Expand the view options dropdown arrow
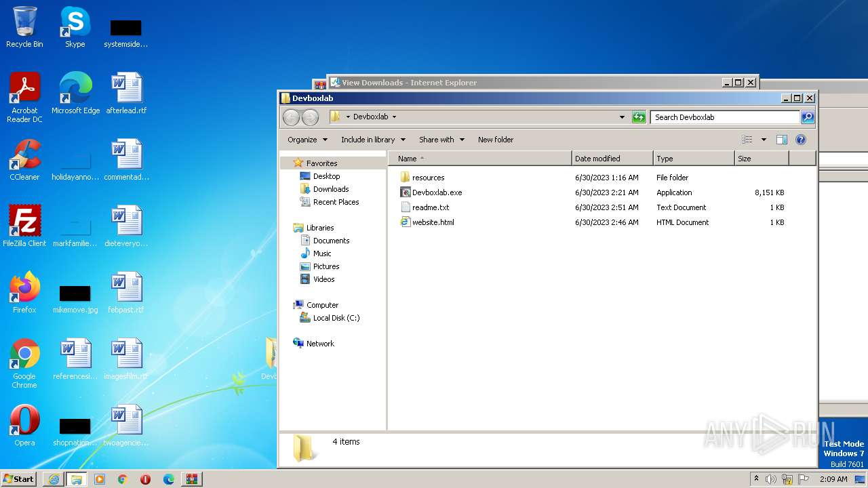This screenshot has width=868, height=488. [x=764, y=140]
